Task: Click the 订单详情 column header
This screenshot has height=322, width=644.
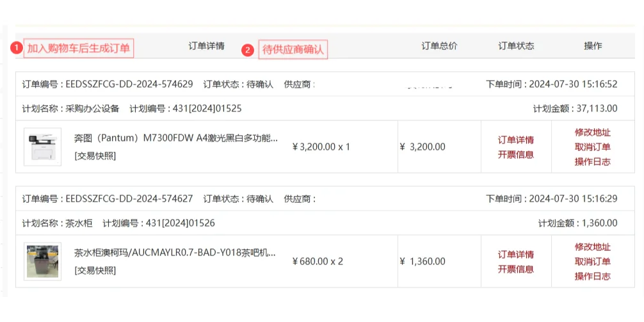Action: click(x=207, y=46)
